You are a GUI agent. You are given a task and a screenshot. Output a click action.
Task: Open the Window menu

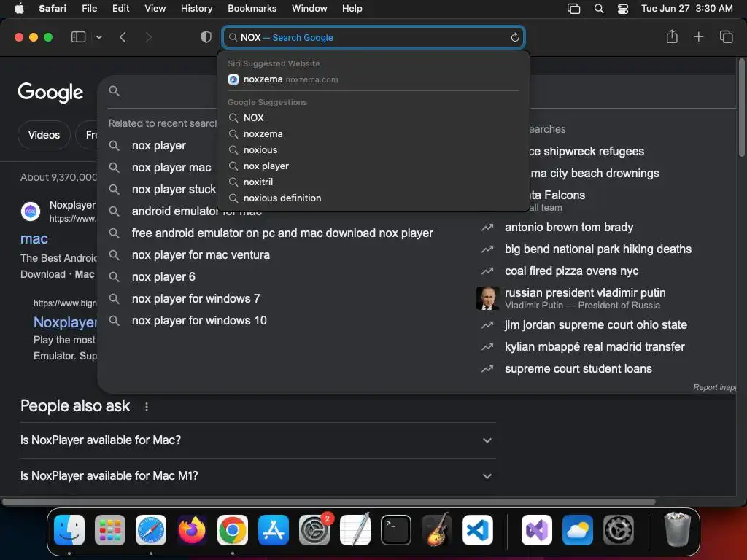(x=309, y=9)
